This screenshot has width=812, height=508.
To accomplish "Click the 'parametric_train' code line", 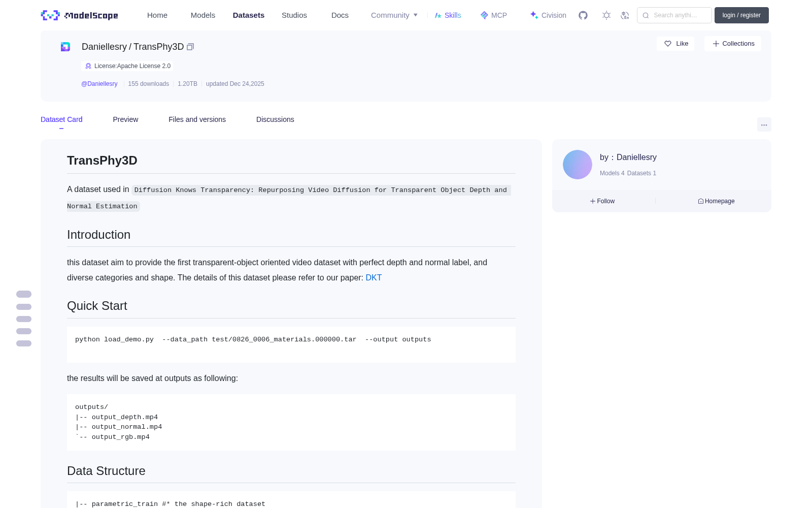I will pyautogui.click(x=170, y=504).
